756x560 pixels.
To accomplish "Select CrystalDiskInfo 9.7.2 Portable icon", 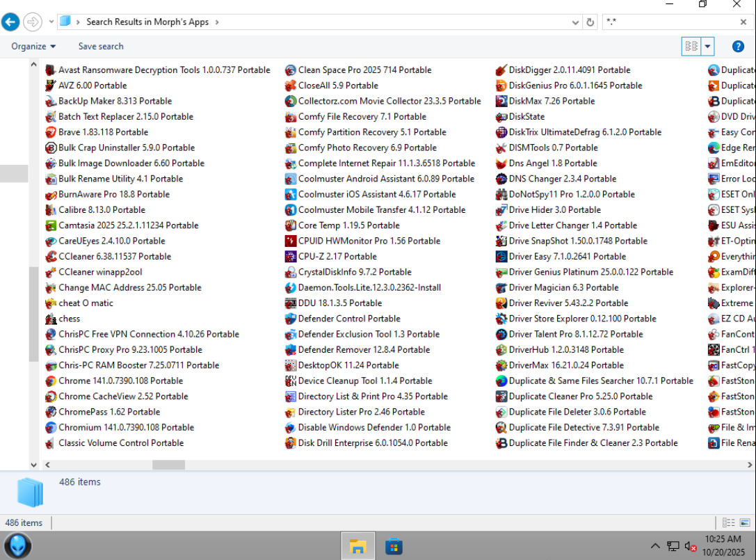I will [x=290, y=272].
